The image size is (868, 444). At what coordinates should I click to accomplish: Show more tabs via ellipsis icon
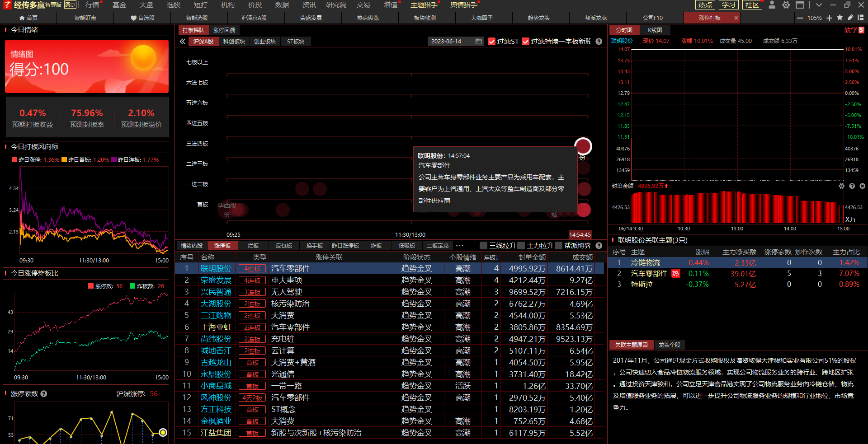[460, 246]
